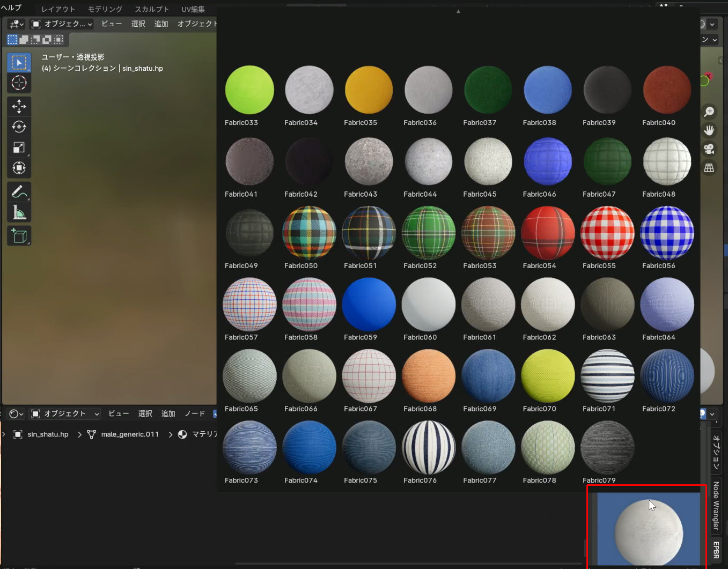Viewport: 728px width, 569px height.
Task: Click the male_generic.011 breadcrumb
Action: pyautogui.click(x=130, y=434)
